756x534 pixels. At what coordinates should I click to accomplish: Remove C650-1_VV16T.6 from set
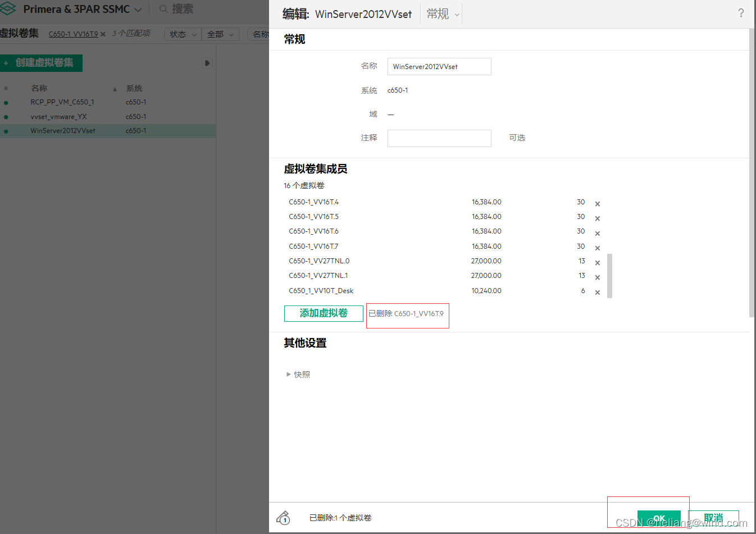click(x=598, y=234)
